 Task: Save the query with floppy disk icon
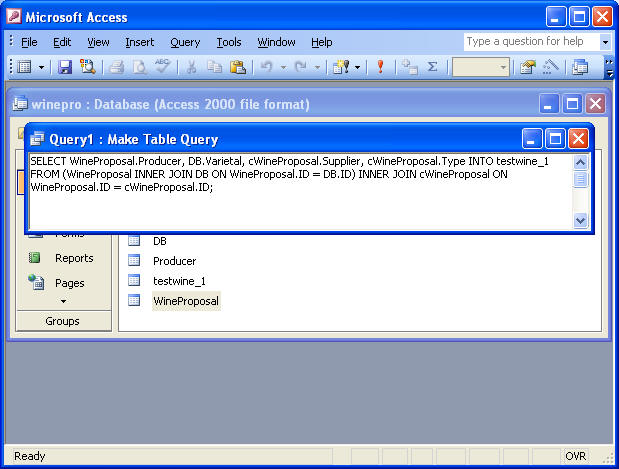point(65,67)
